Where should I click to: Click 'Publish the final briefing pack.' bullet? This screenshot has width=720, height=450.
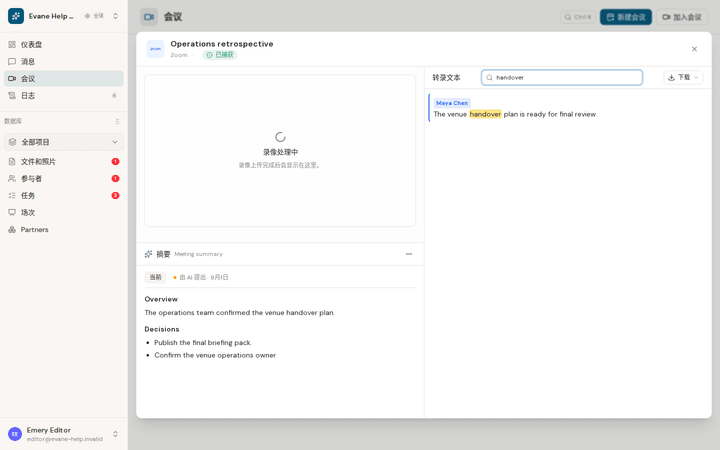(x=203, y=343)
